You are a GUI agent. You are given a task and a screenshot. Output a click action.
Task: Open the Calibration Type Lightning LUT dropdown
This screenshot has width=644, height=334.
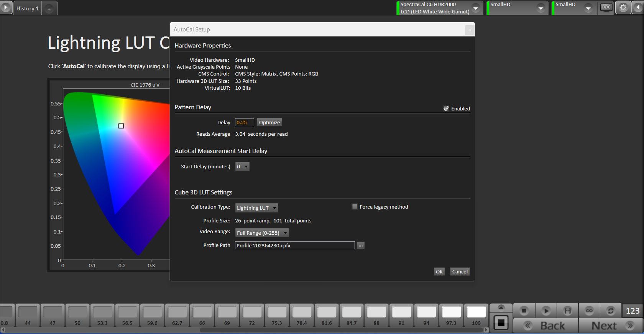click(x=256, y=208)
